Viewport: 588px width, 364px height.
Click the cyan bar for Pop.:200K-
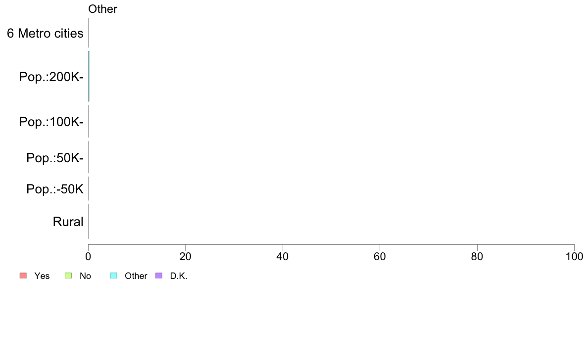(89, 77)
